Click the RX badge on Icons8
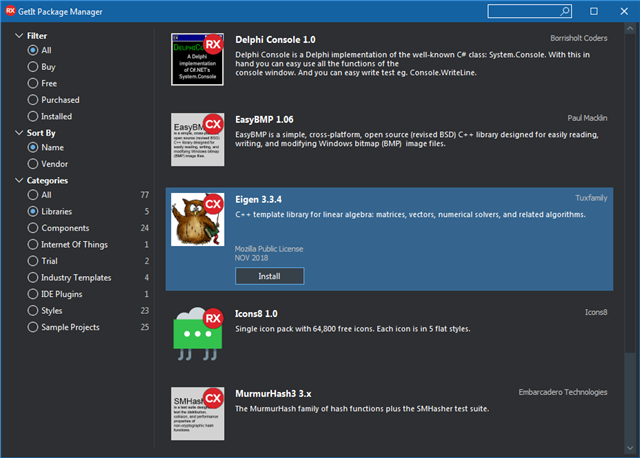Screen dimensions: 640x458 213,318
